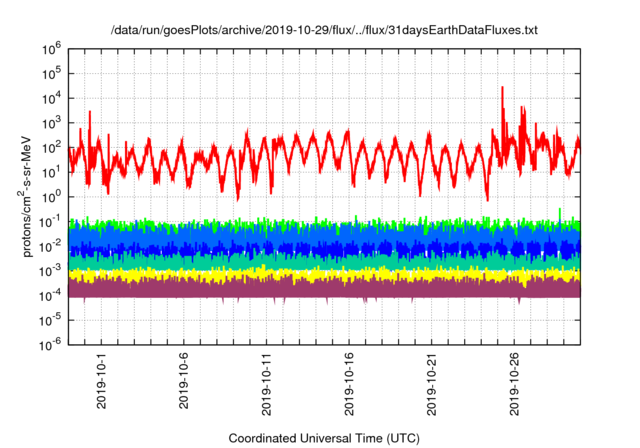640x448 pixels.
Task: Click the 2019-10-6 date tick label
Action: (184, 381)
